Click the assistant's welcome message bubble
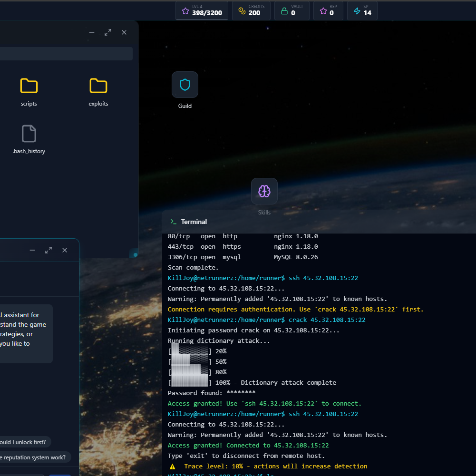Screen dimensions: 476x476 (26, 334)
